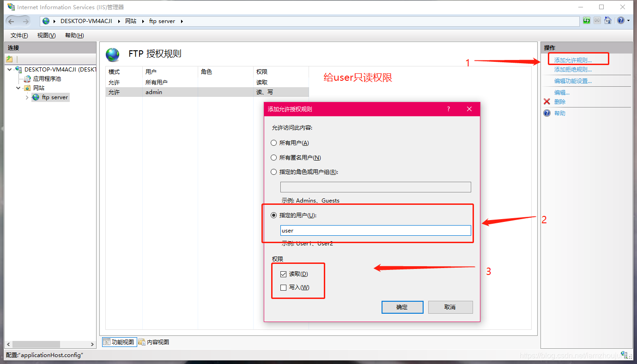Confirm with the 确定 button
637x364 pixels.
pyautogui.click(x=402, y=307)
